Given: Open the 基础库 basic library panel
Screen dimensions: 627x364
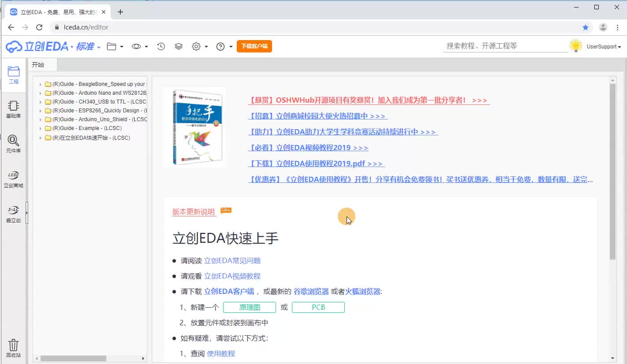Looking at the screenshot, I should coord(13,109).
